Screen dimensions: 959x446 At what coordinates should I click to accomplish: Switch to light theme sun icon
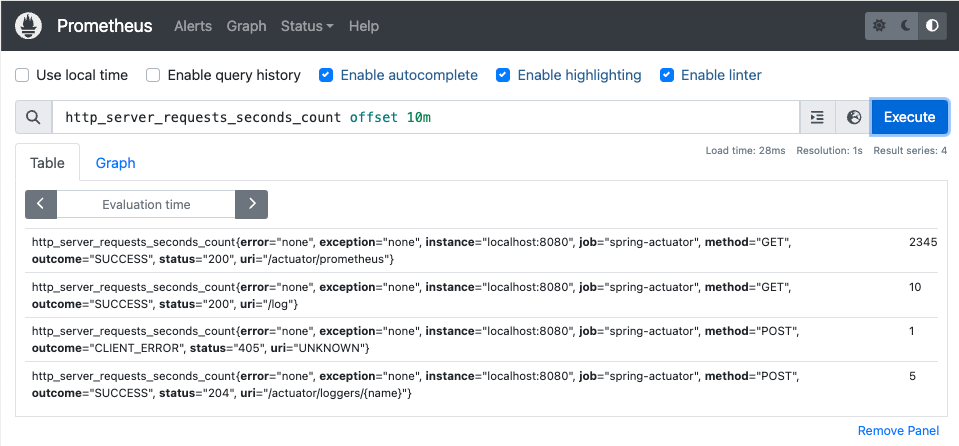click(879, 26)
